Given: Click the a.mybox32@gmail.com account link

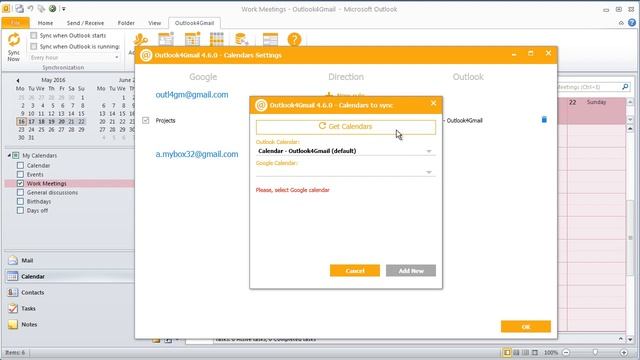Looking at the screenshot, I should 197,154.
